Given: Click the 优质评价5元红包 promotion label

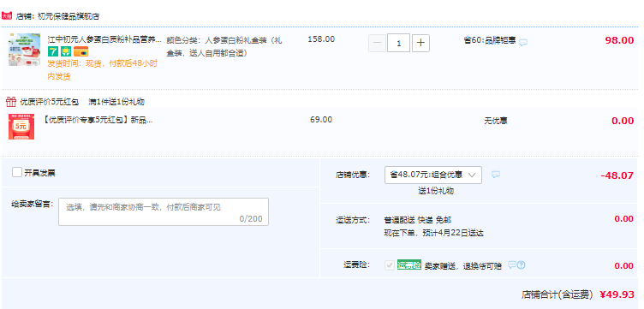Looking at the screenshot, I should [50, 102].
